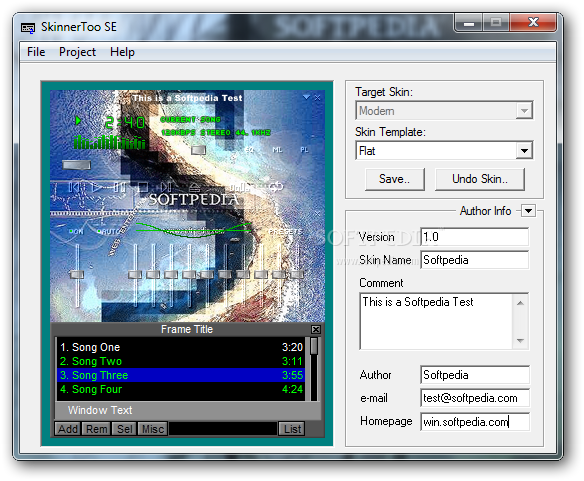Viewport: 584px width, 481px height.
Task: Click the 'Window Text' label
Action: tap(100, 410)
